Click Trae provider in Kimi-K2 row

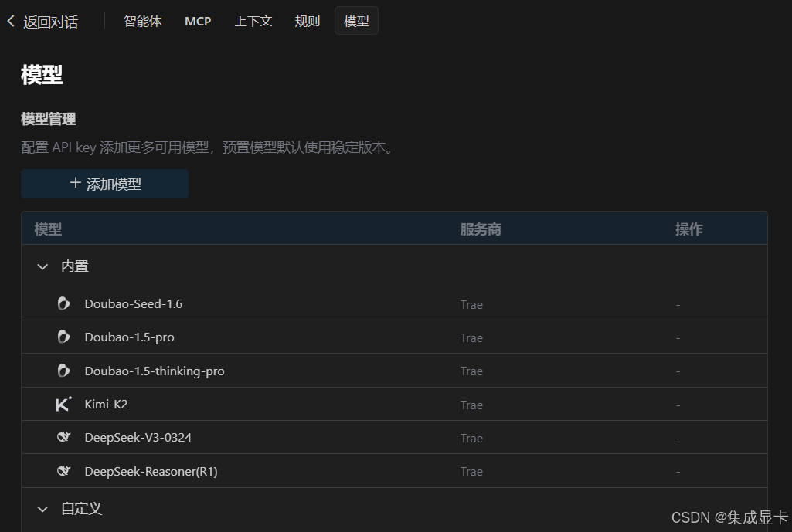471,405
